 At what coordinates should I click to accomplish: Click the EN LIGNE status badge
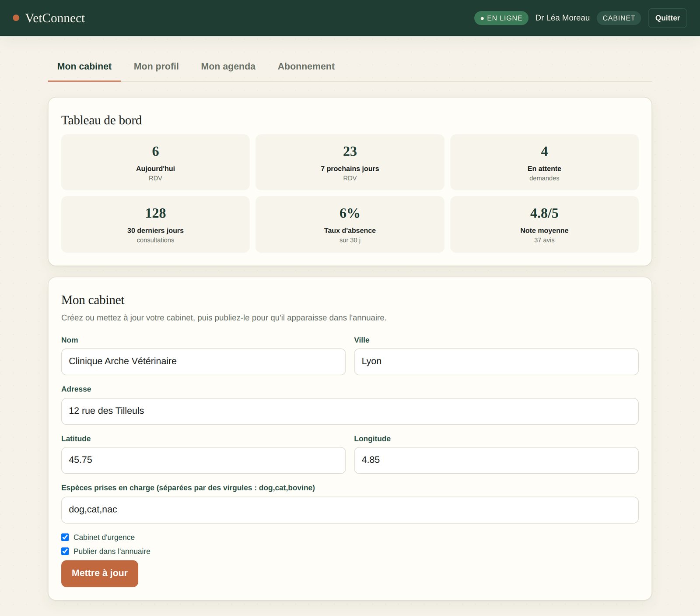point(501,18)
